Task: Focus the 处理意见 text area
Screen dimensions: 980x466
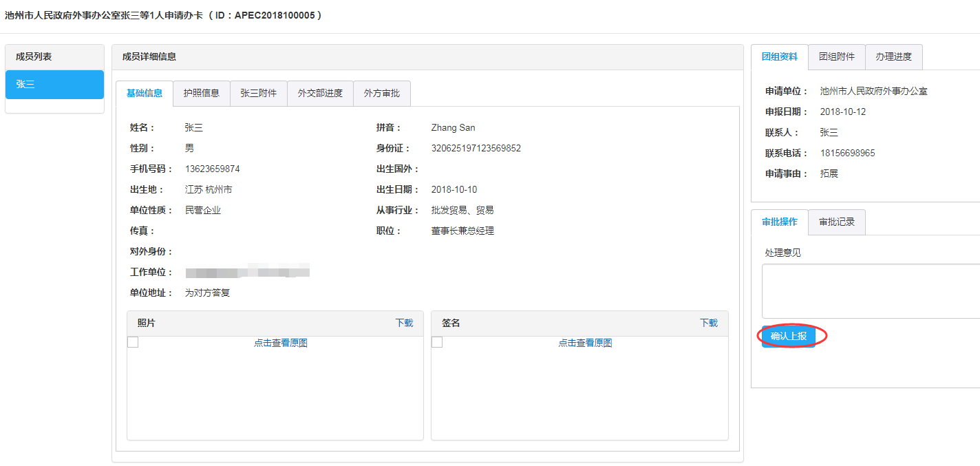Action: pos(871,291)
